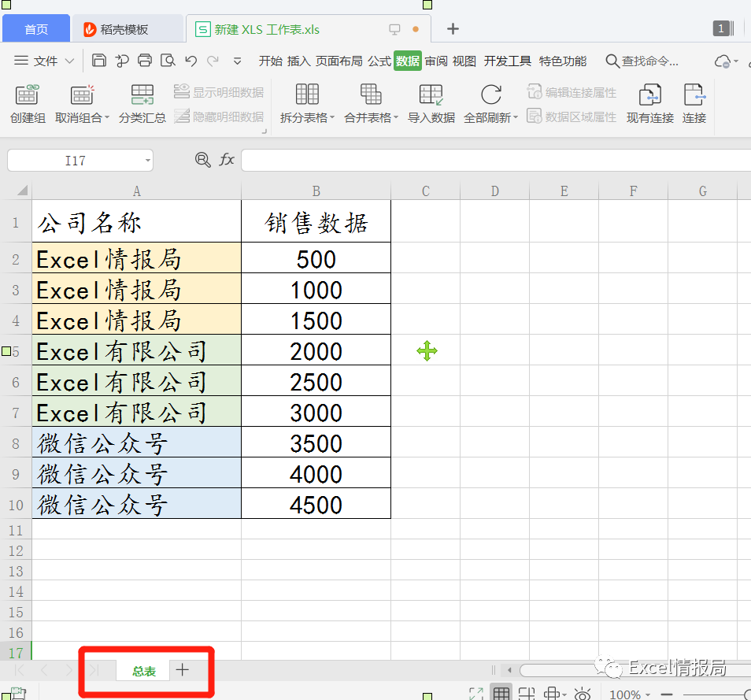Click the horizontal scrollbar left arrow

click(509, 670)
